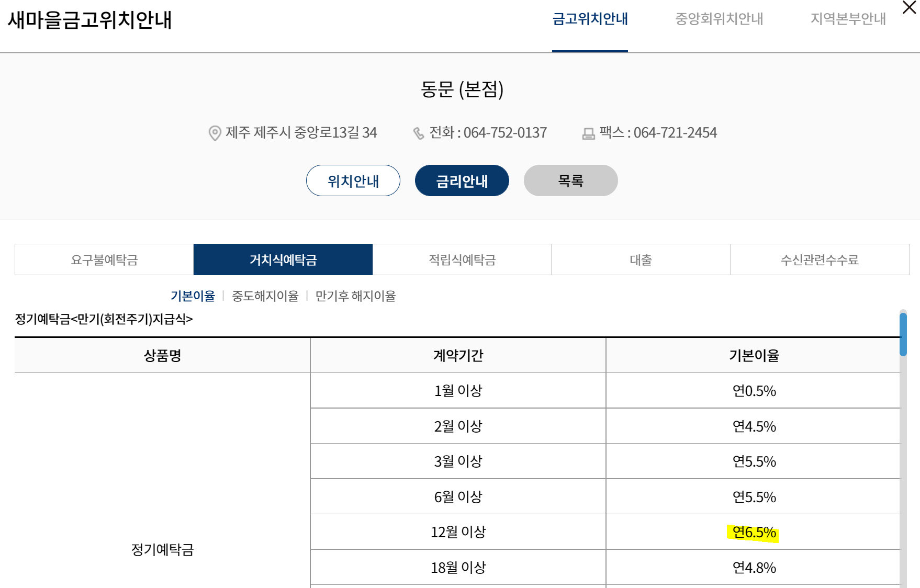
Task: Click the 정기예탁금<만기(회전주기)지급식> heading
Action: 104,319
